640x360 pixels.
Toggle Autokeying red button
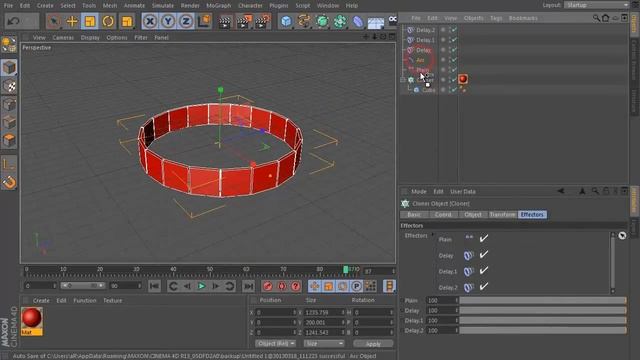(x=282, y=286)
